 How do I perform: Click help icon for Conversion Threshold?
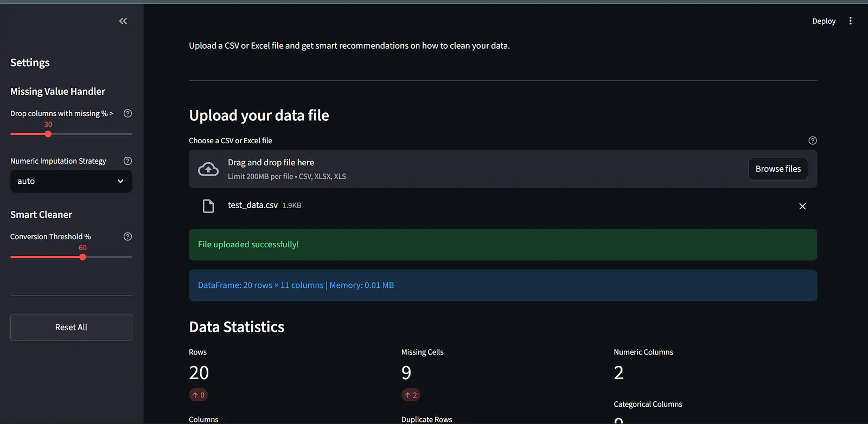pos(127,236)
